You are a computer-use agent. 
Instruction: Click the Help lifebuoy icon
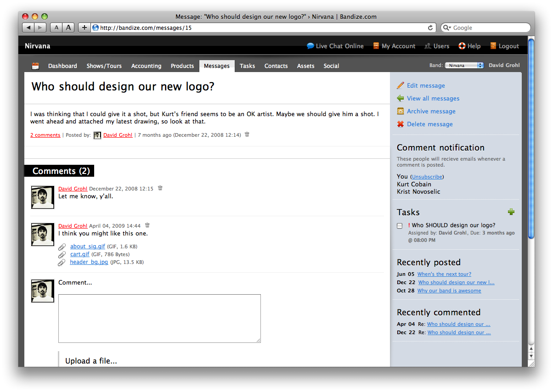coord(462,46)
